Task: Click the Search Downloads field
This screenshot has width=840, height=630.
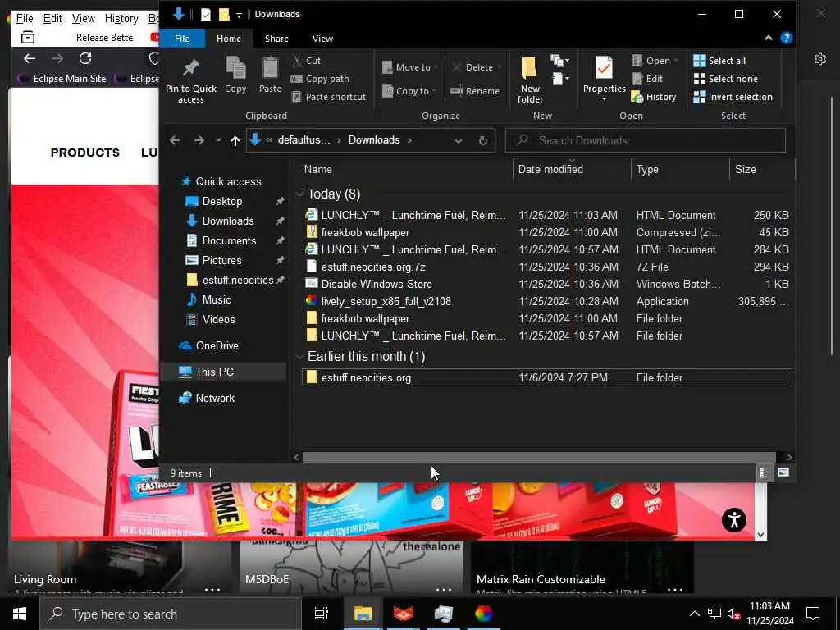Action: (645, 140)
